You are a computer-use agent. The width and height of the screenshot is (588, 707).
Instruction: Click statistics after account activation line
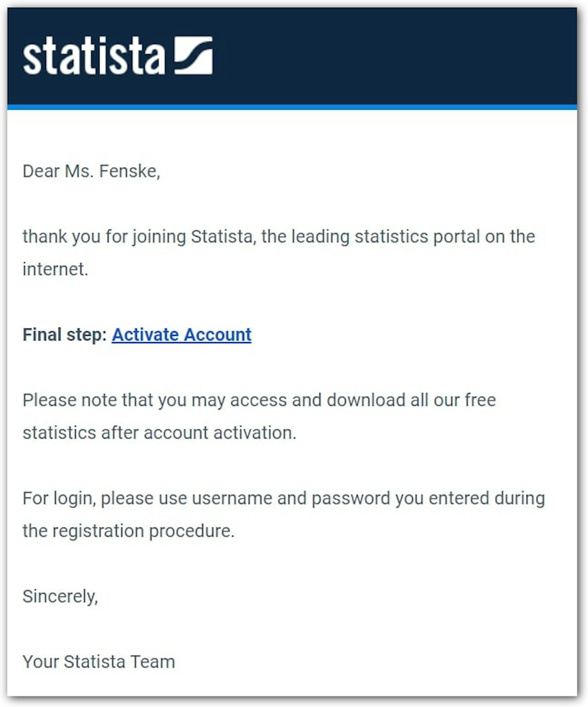[x=159, y=433]
